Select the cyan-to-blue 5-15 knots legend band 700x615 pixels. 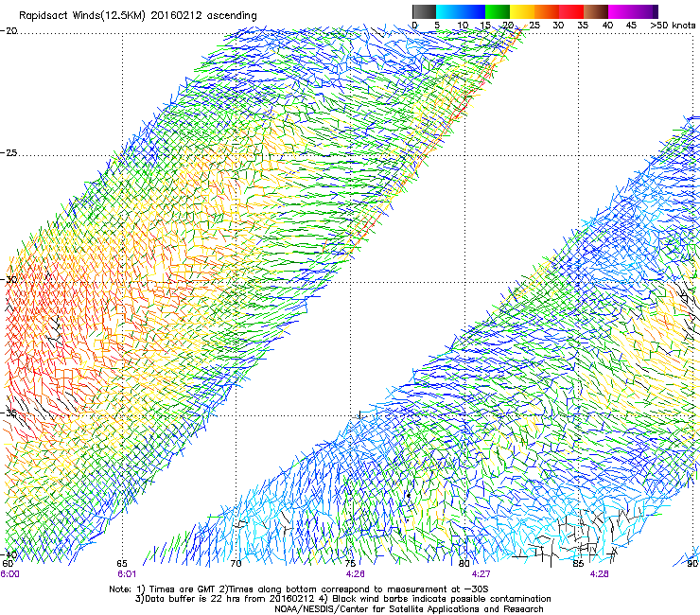pos(461,11)
